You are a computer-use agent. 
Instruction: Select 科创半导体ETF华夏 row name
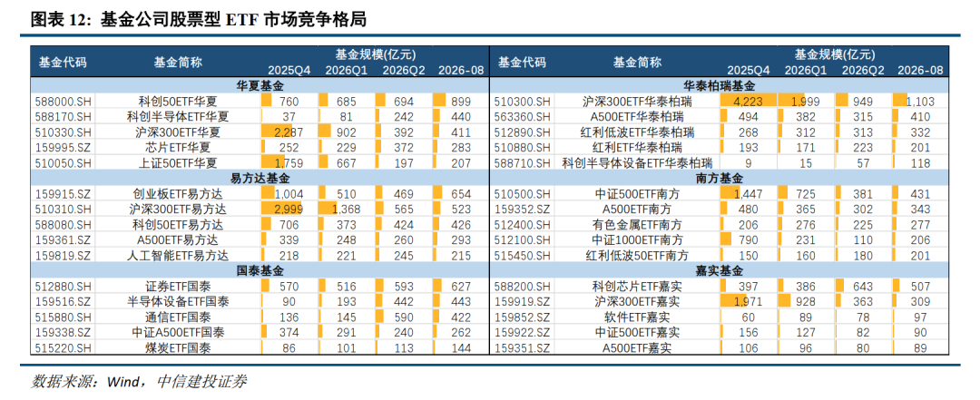(x=179, y=116)
